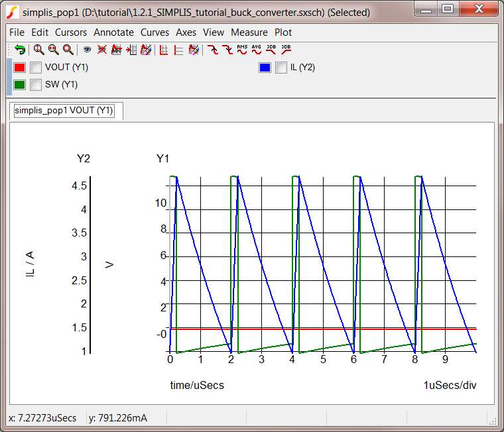504x432 pixels.
Task: Click the IL / A axis title
Action: point(30,264)
